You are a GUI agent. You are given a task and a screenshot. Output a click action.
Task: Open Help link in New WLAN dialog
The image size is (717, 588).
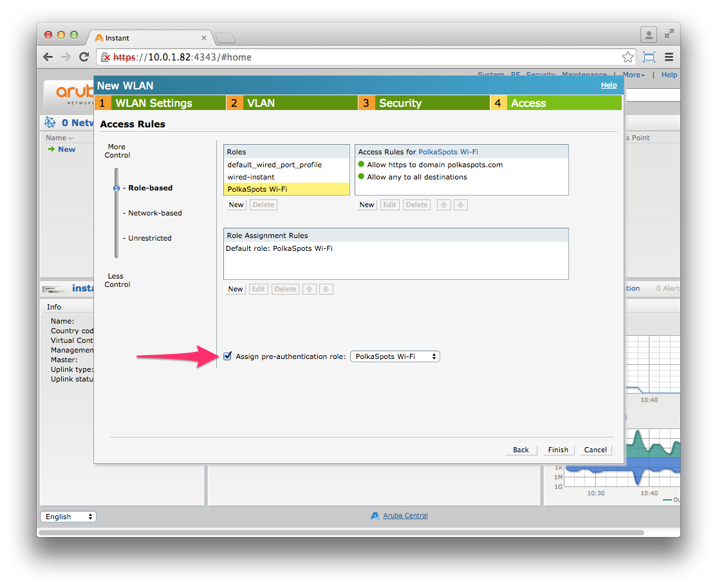click(x=609, y=85)
